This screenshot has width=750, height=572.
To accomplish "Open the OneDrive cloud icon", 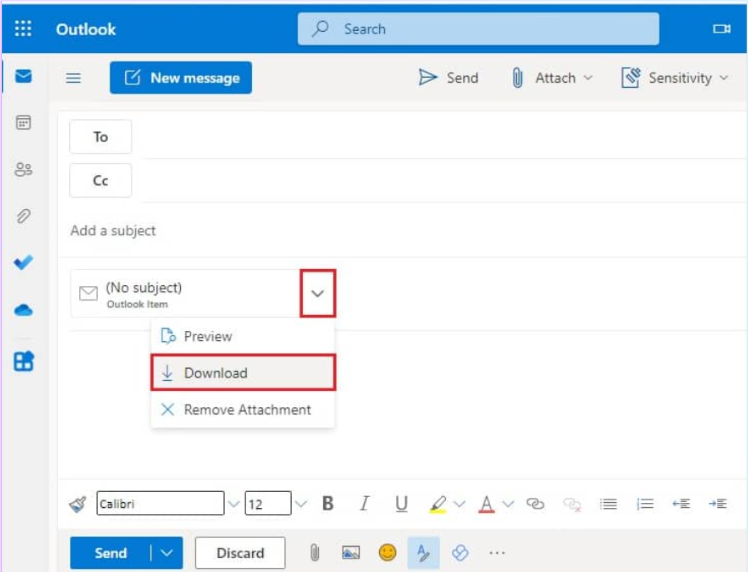I will pyautogui.click(x=23, y=310).
